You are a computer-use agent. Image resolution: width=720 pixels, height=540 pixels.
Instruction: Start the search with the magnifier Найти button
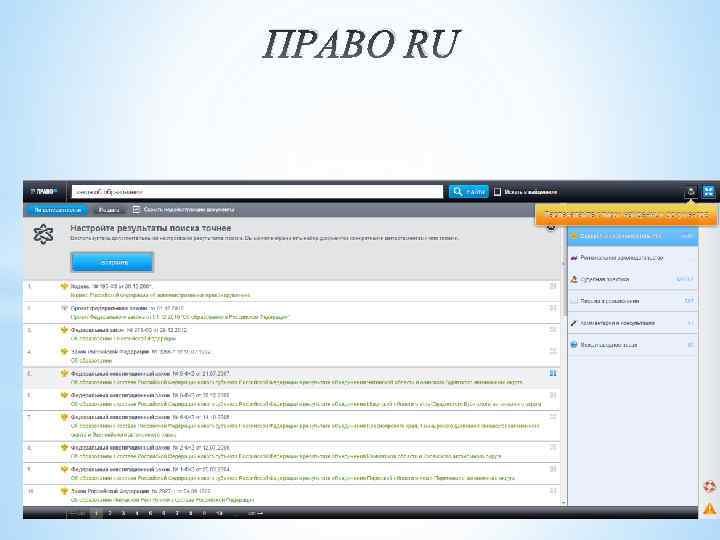[468, 191]
